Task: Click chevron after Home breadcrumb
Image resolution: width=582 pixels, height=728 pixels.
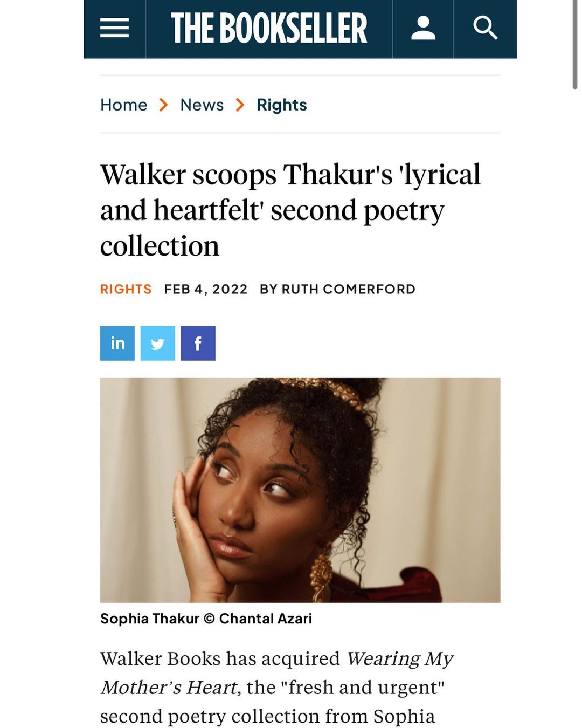Action: pyautogui.click(x=164, y=105)
